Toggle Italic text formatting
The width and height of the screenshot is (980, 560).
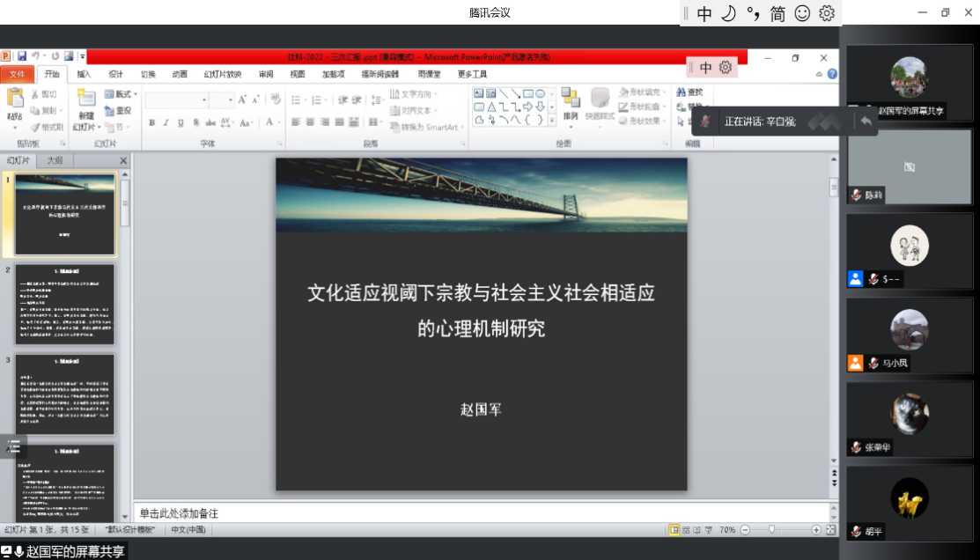pos(166,123)
